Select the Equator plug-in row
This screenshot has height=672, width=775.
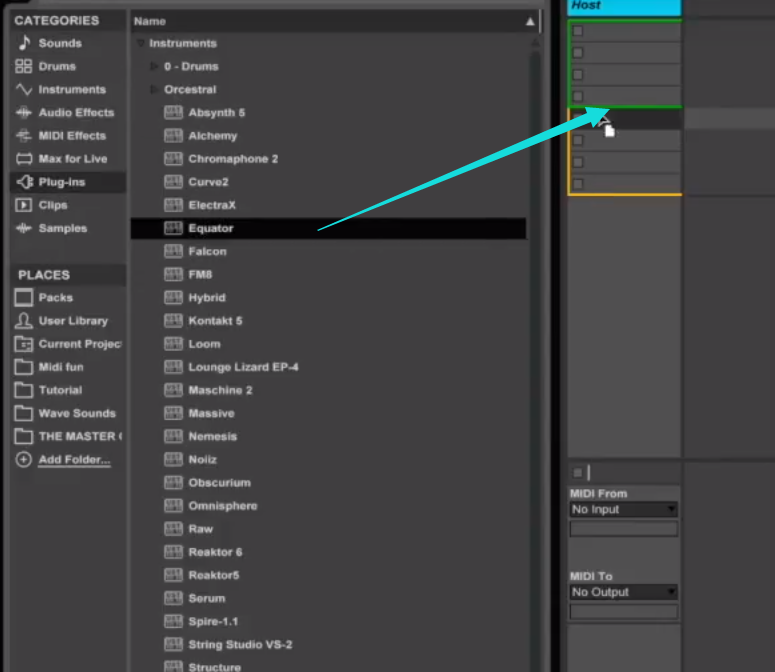(x=328, y=228)
